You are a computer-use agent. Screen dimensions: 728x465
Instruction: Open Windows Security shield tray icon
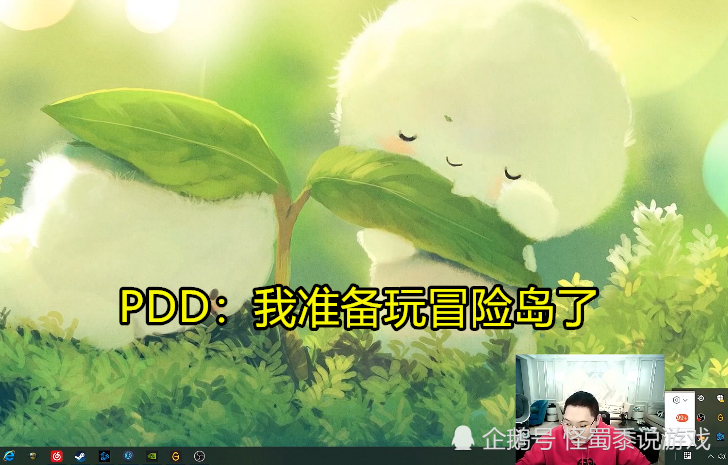pos(721,398)
